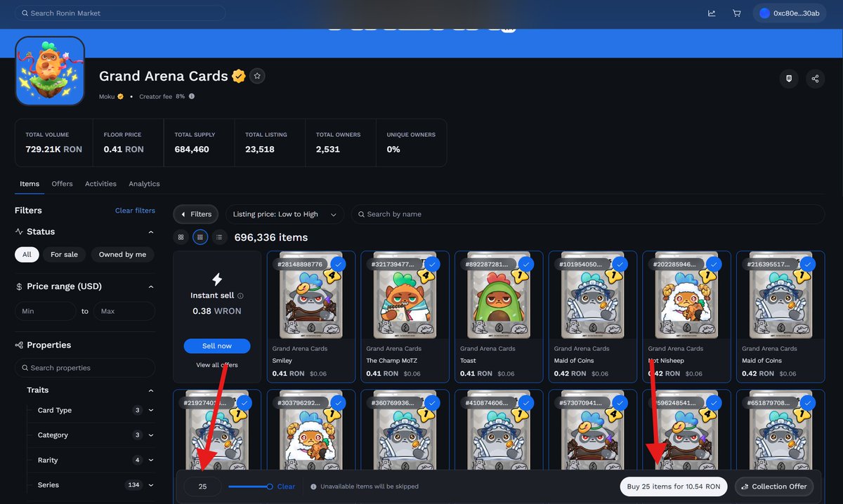Click the icon inside Collection Offer button
Viewport: 843px width, 504px height.
click(745, 486)
